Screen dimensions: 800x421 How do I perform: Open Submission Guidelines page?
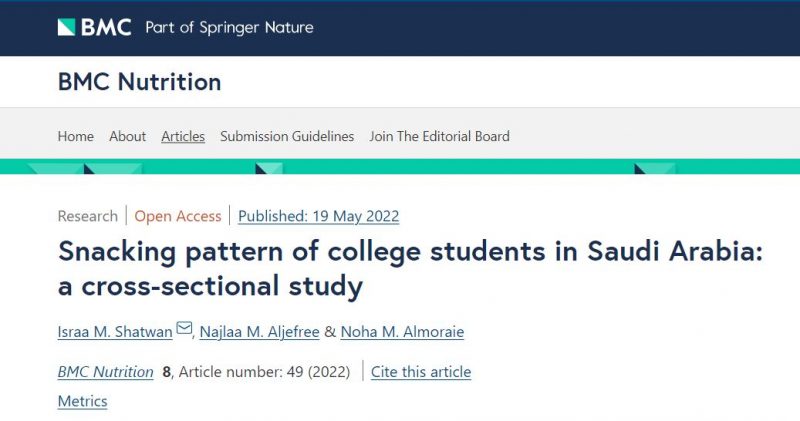click(x=287, y=136)
